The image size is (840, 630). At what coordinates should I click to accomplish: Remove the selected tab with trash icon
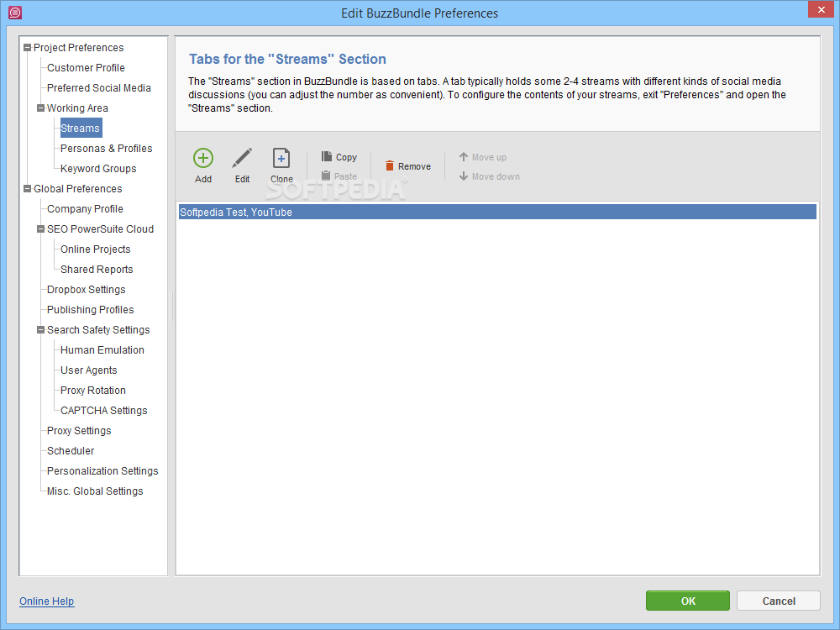[x=407, y=166]
